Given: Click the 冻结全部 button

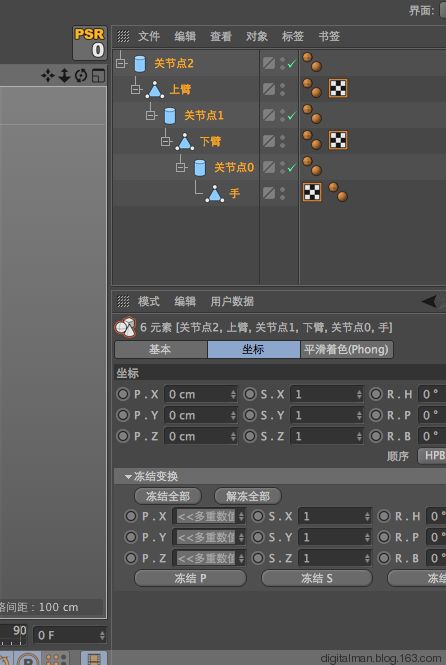Looking at the screenshot, I should click(x=168, y=496).
